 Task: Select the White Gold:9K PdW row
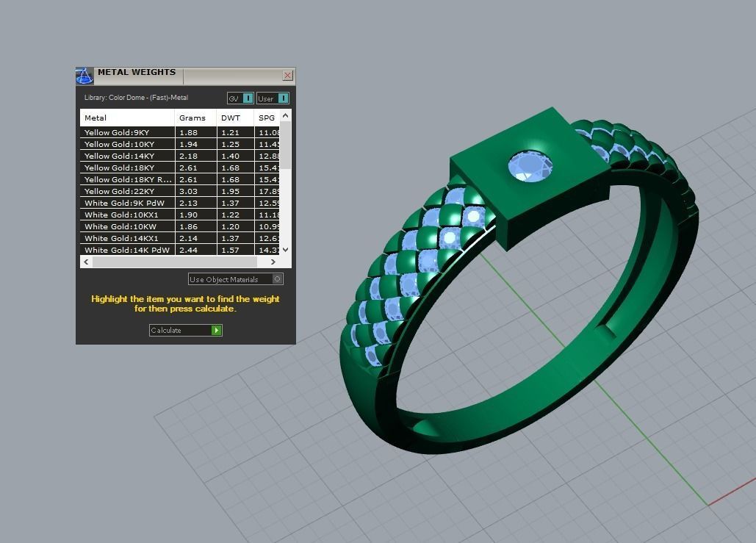click(180, 203)
